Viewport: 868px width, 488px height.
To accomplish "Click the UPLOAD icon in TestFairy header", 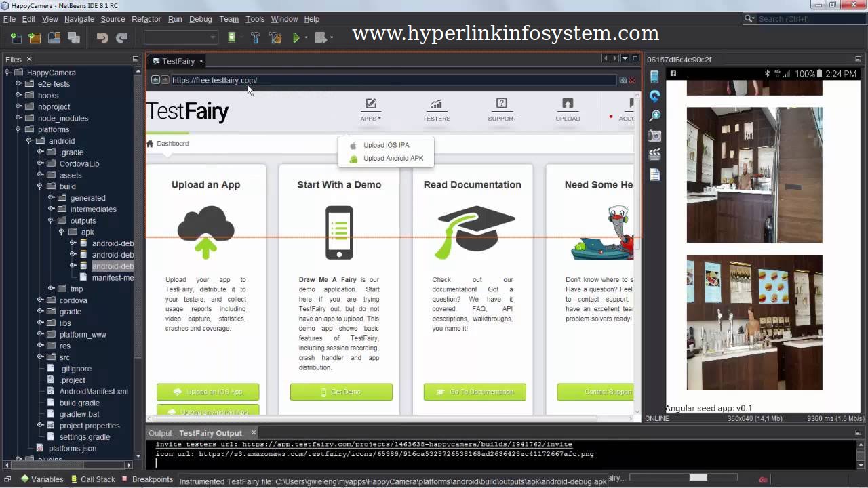I will click(x=568, y=104).
